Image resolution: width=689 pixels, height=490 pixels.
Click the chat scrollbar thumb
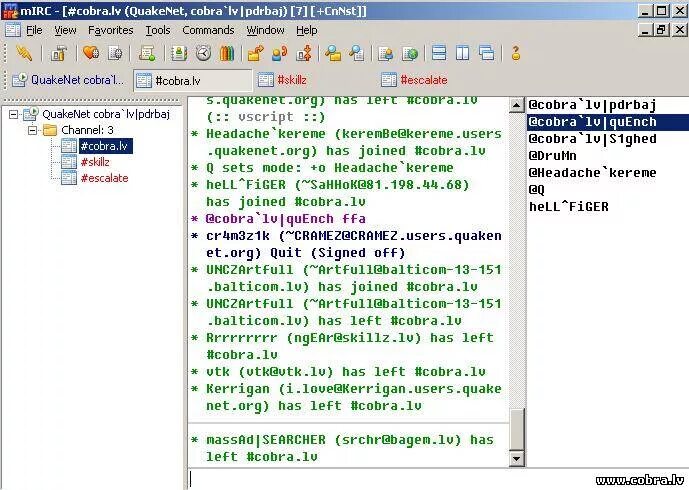click(516, 429)
